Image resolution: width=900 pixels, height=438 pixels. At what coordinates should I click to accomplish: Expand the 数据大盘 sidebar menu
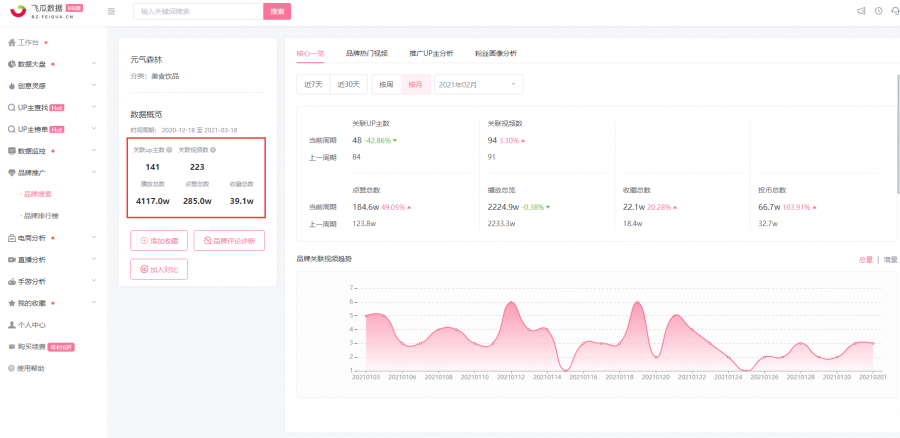(x=53, y=64)
